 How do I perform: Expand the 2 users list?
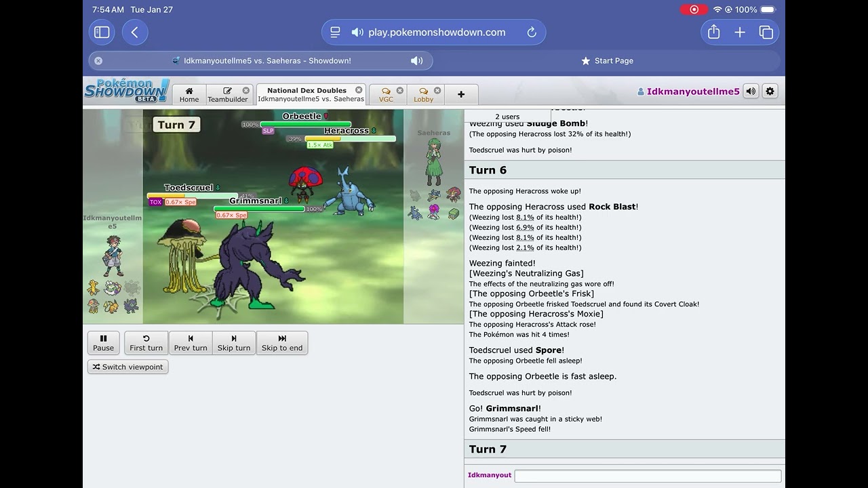(x=507, y=117)
